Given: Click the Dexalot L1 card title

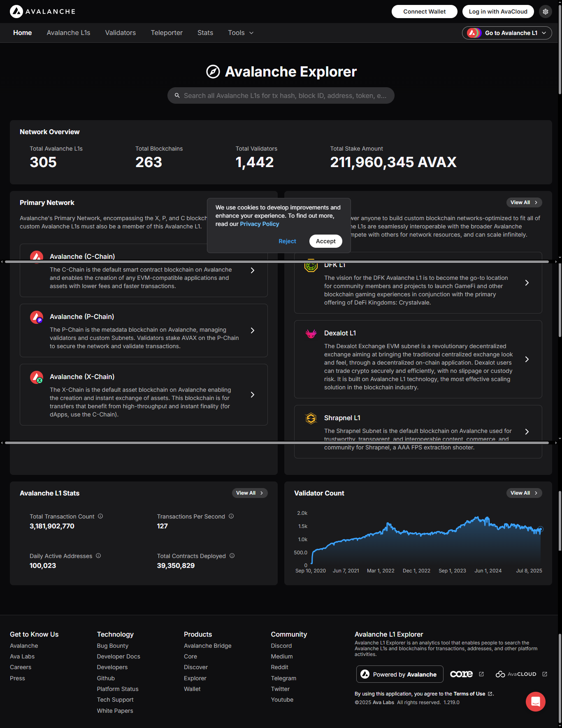Looking at the screenshot, I should point(340,333).
